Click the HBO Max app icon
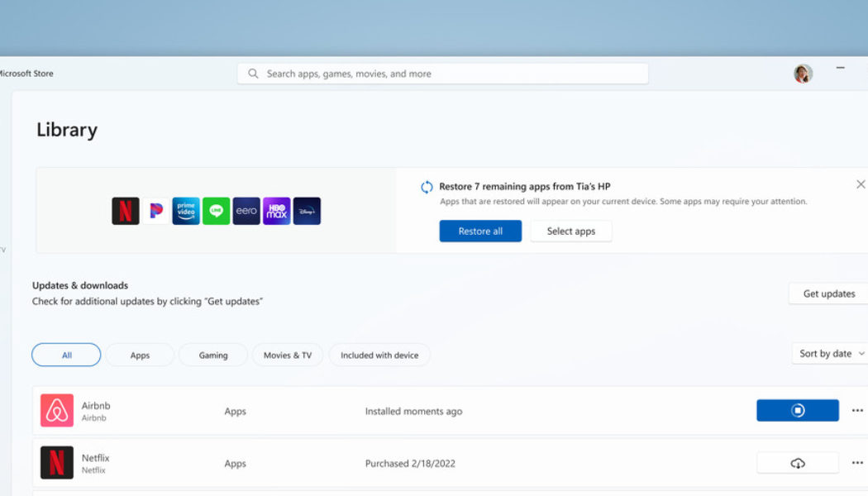 276,210
